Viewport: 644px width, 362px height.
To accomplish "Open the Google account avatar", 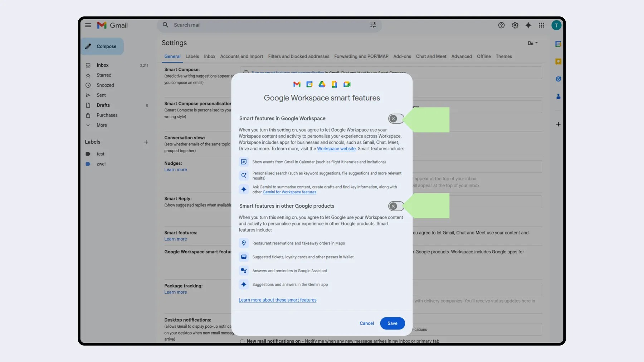I will coord(556,25).
